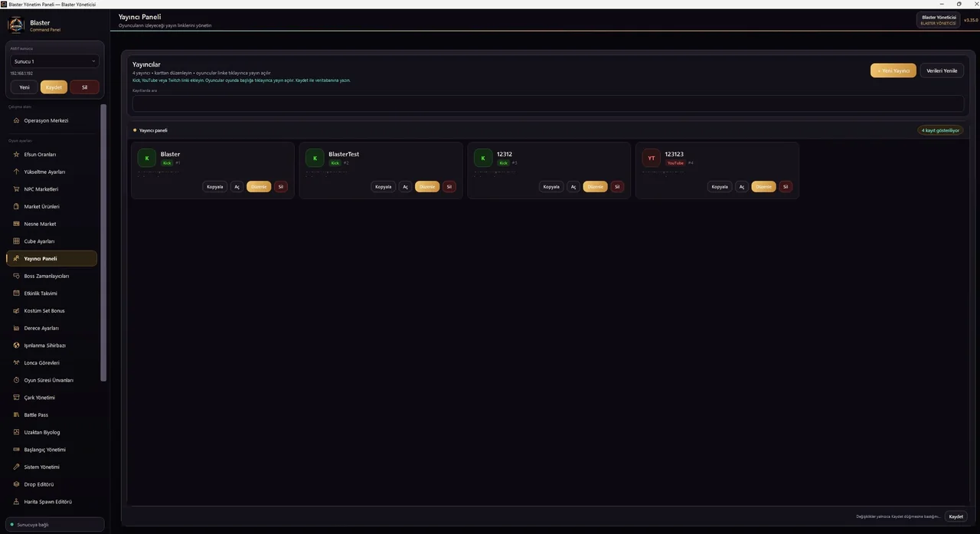The width and height of the screenshot is (980, 534).
Task: Click Aç on the 12312 card
Action: (573, 187)
